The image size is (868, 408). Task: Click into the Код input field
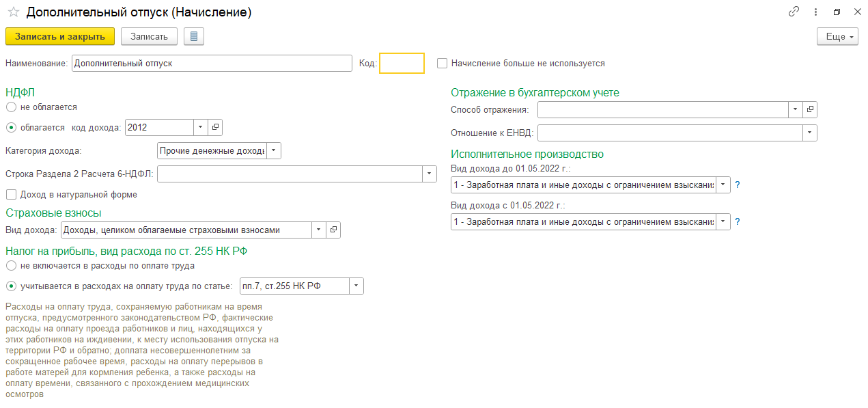pyautogui.click(x=402, y=64)
